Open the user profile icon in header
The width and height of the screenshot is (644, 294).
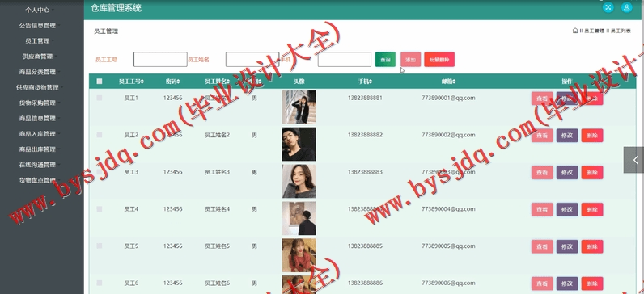pos(626,7)
